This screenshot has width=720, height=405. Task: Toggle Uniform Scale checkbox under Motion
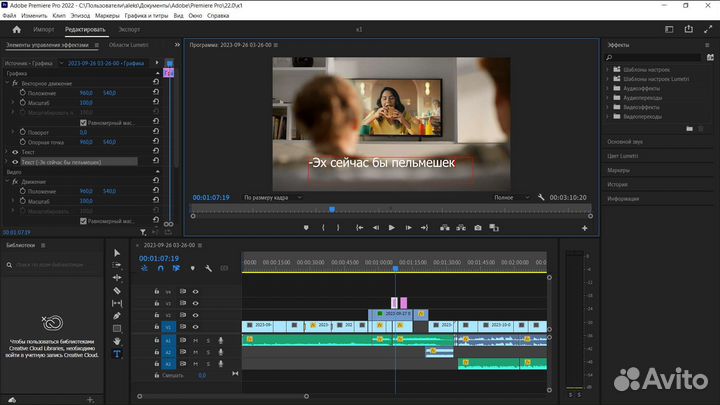pyautogui.click(x=83, y=221)
